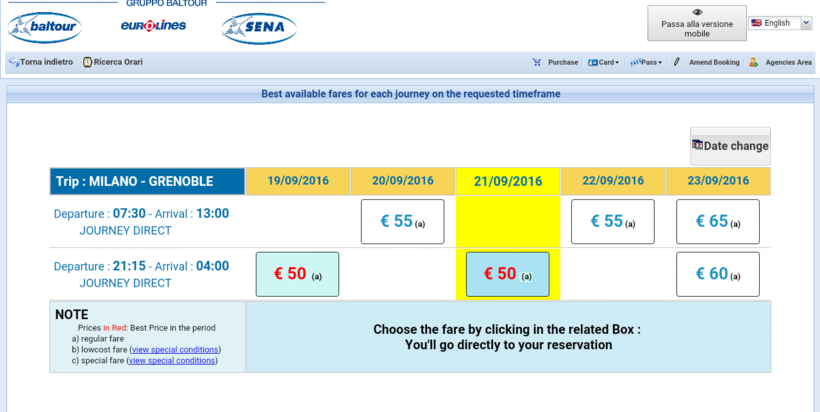
Task: Pick €55 morning fare on 20/09/2016
Action: click(x=403, y=222)
